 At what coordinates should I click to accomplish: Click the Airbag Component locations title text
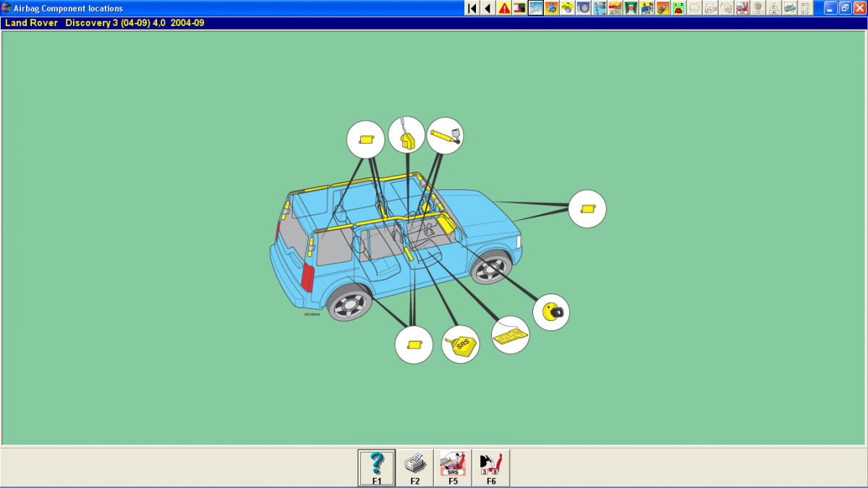coord(69,8)
